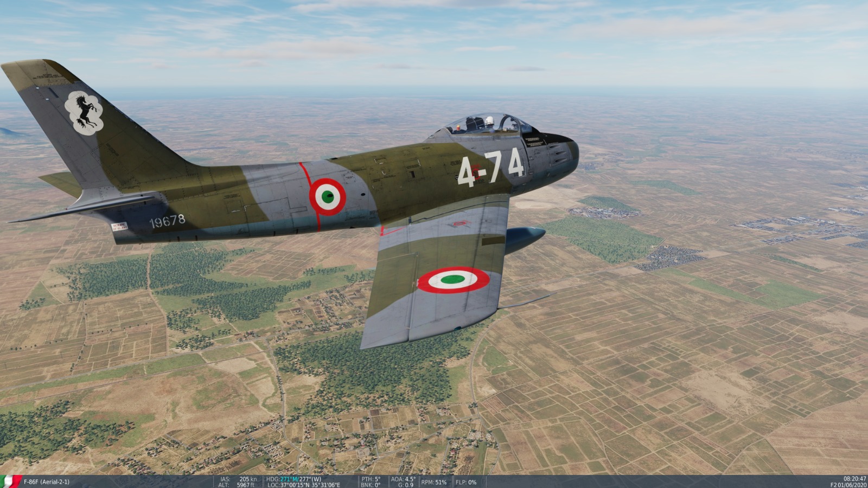
Task: Click the FLP 0% flaps readout
Action: pos(466,481)
